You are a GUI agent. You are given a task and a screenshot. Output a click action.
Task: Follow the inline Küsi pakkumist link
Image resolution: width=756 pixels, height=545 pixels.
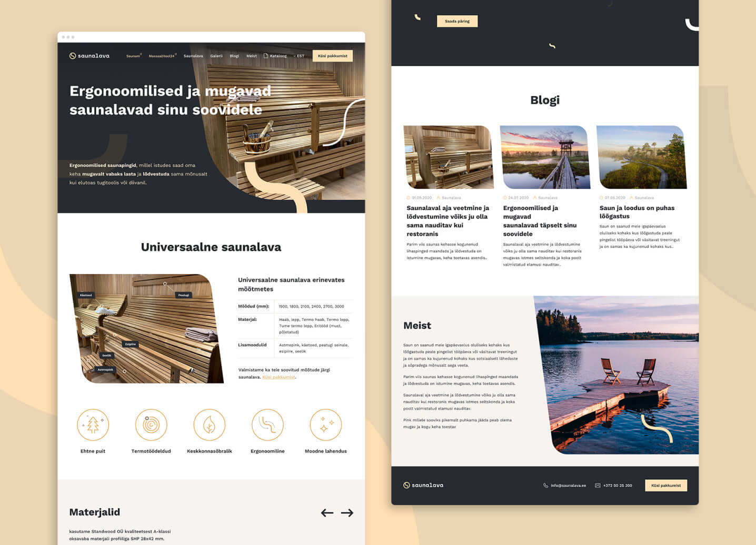[x=278, y=377]
